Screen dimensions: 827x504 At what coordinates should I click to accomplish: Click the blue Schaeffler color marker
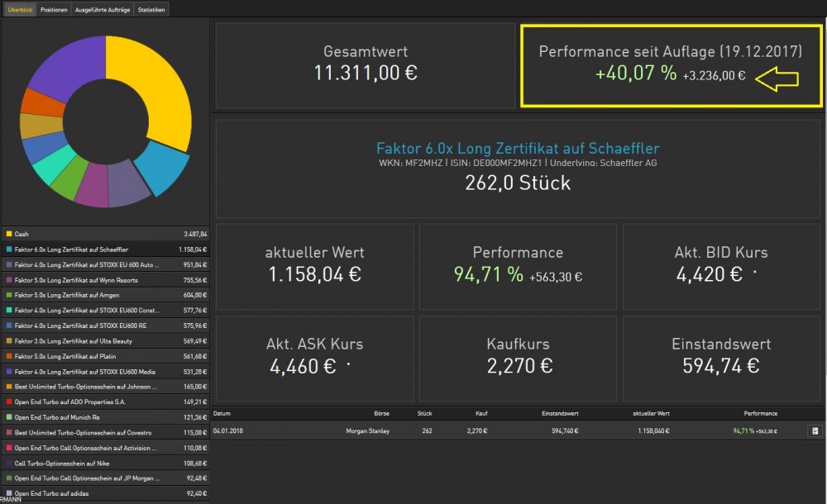(8, 249)
